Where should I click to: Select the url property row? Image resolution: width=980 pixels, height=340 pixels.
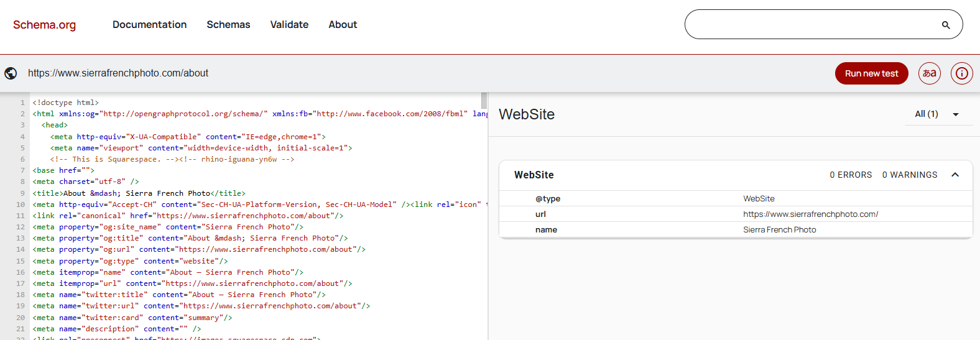coord(735,214)
